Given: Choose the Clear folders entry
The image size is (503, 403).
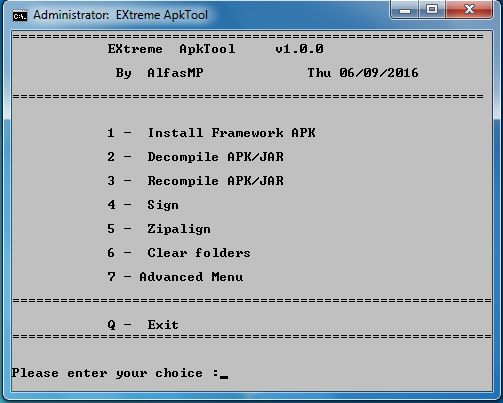Looking at the screenshot, I should (179, 253).
